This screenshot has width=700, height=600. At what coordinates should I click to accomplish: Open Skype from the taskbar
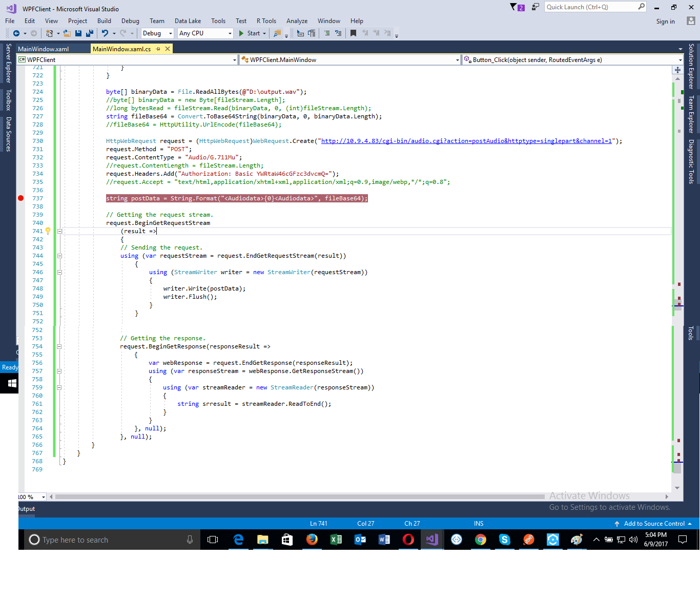pyautogui.click(x=505, y=540)
